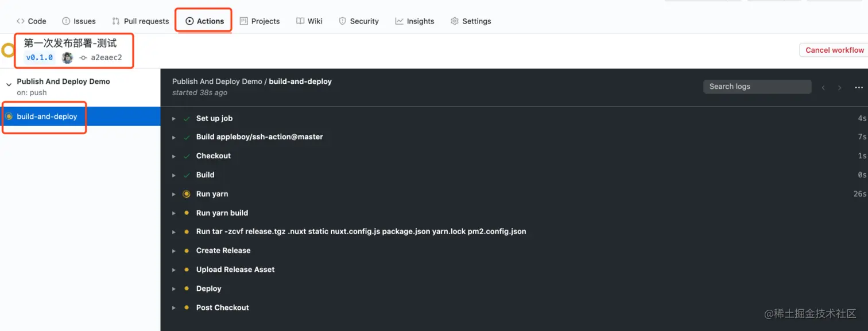
Task: Open the Projects tab
Action: 259,21
